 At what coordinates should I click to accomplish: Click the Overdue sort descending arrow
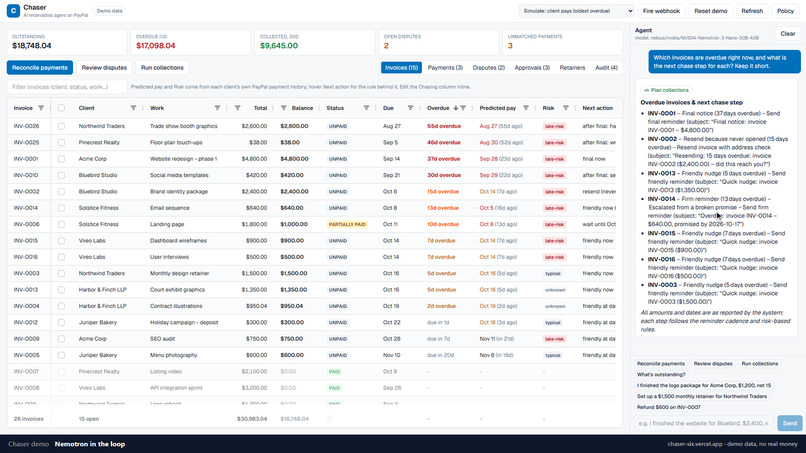tap(455, 108)
